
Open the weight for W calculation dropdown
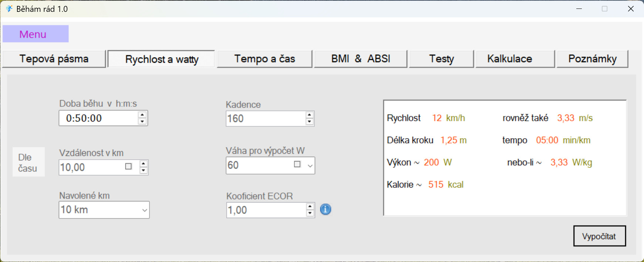pos(310,166)
